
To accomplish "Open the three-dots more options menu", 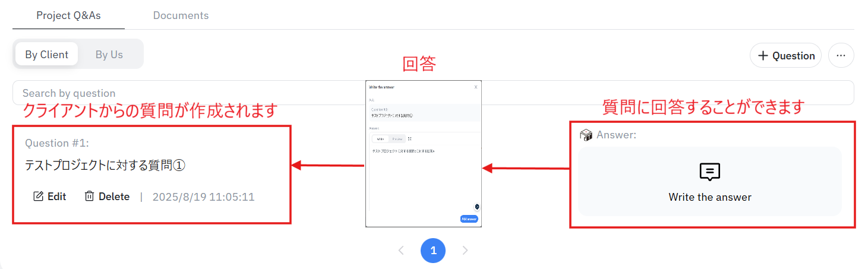I will [841, 55].
